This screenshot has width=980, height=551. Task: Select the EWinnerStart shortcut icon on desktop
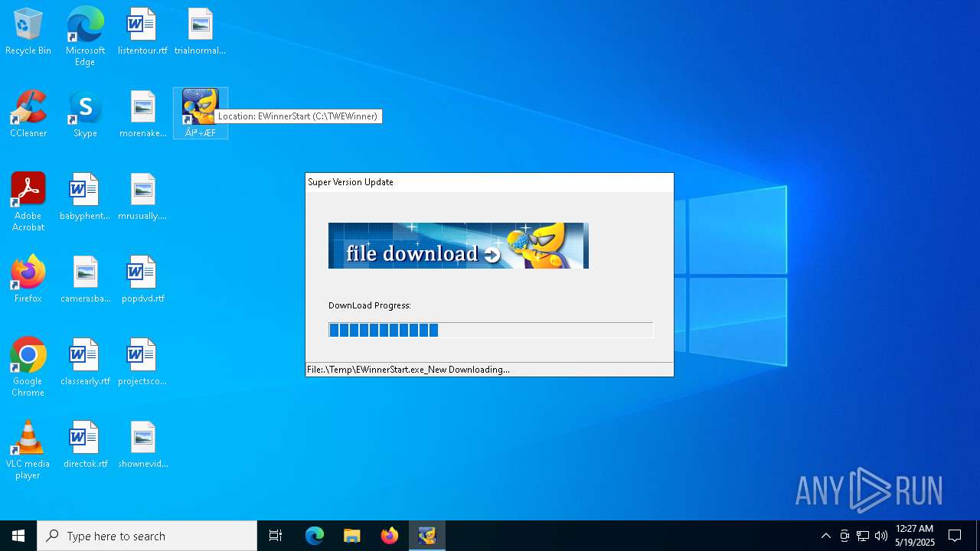[x=201, y=113]
